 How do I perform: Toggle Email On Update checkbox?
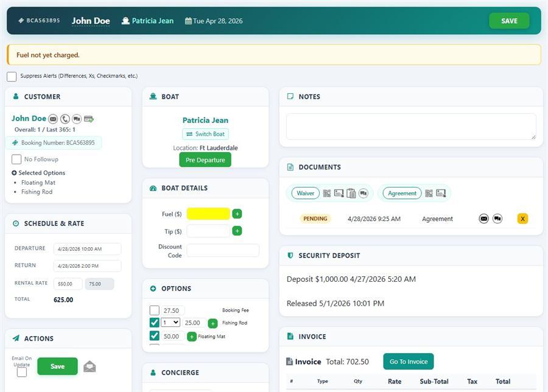click(x=22, y=373)
